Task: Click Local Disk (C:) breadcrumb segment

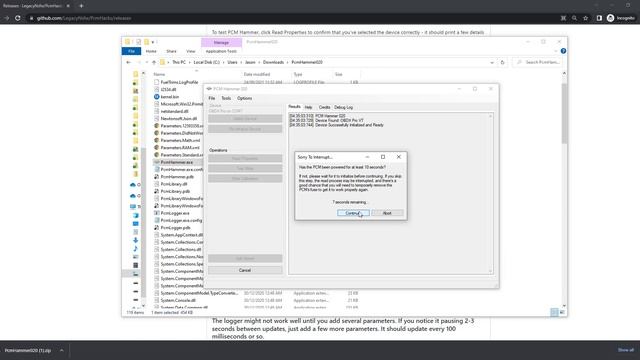Action: [207, 62]
